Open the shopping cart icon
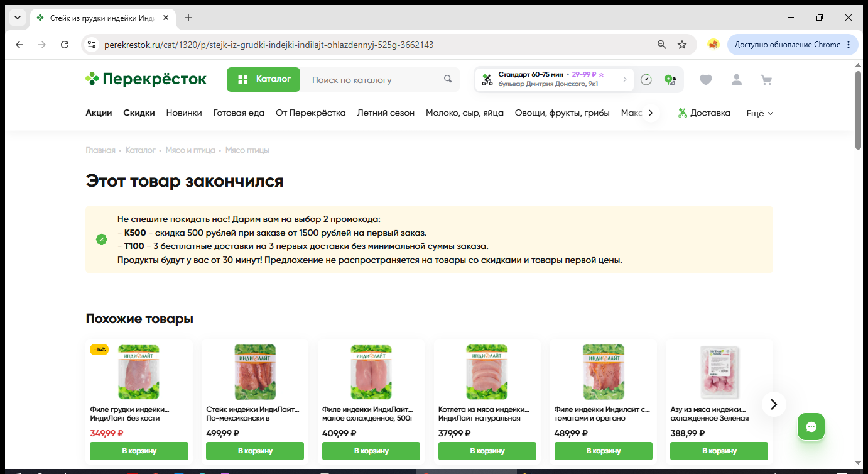 click(x=766, y=80)
